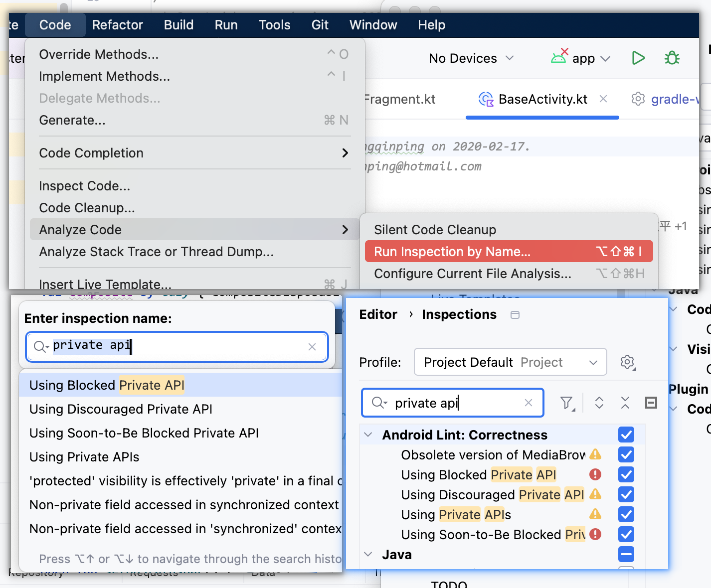711x588 pixels.
Task: Click the green Run app button
Action: pos(638,58)
